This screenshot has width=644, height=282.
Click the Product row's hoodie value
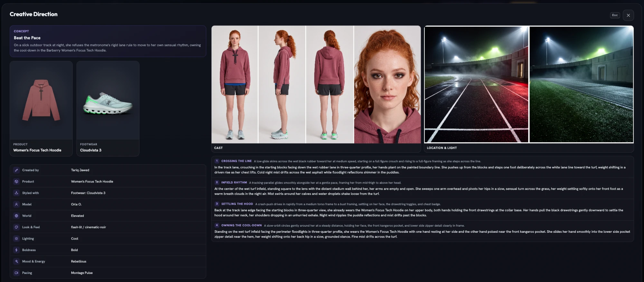click(92, 182)
